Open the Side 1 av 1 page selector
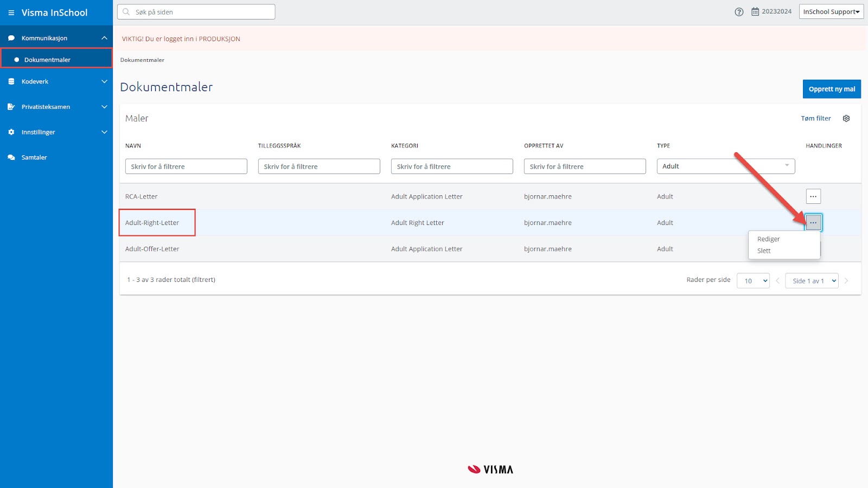This screenshot has height=488, width=868. click(812, 281)
